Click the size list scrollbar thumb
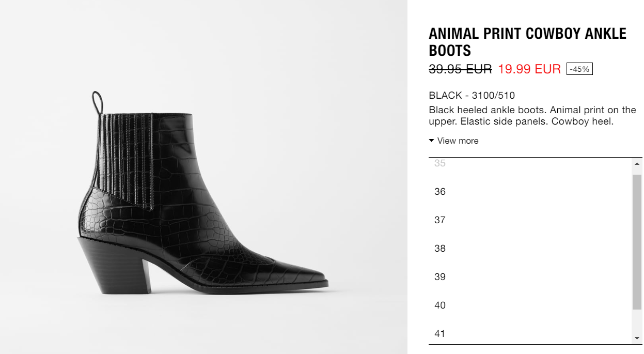 [x=637, y=242]
